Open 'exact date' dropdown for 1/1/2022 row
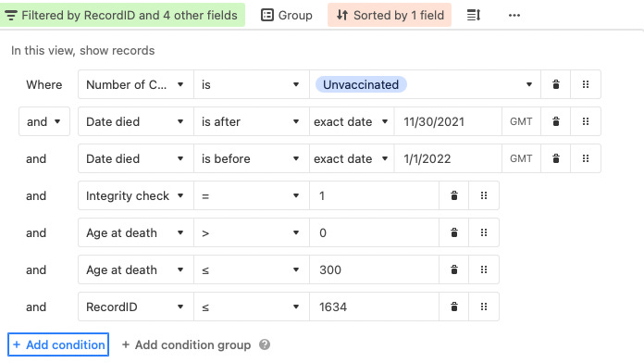 [352, 158]
